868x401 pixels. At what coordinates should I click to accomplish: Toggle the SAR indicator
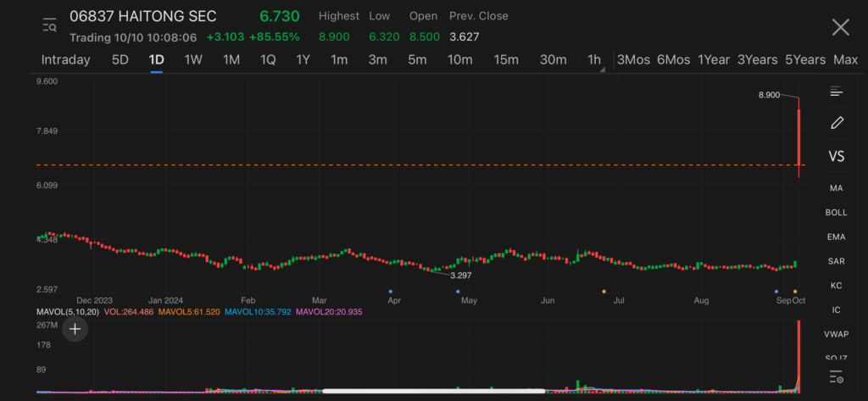coord(836,261)
